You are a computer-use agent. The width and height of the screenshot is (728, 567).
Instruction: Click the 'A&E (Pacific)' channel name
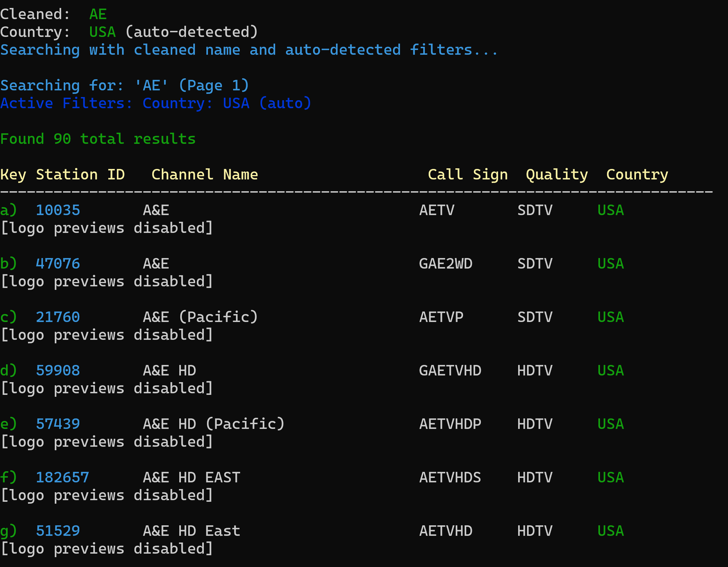pos(200,317)
